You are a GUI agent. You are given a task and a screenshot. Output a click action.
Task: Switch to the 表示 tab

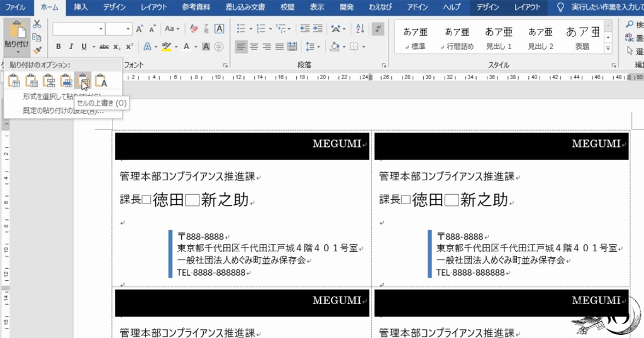317,8
